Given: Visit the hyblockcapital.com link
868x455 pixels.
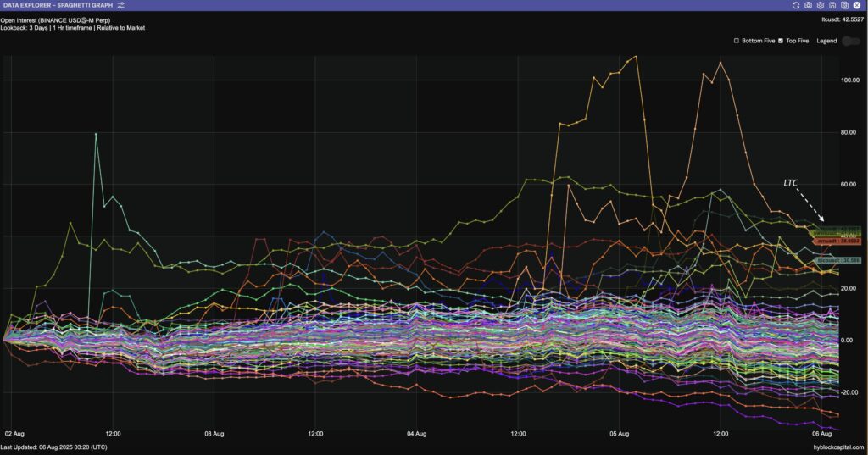Looking at the screenshot, I should pos(838,447).
